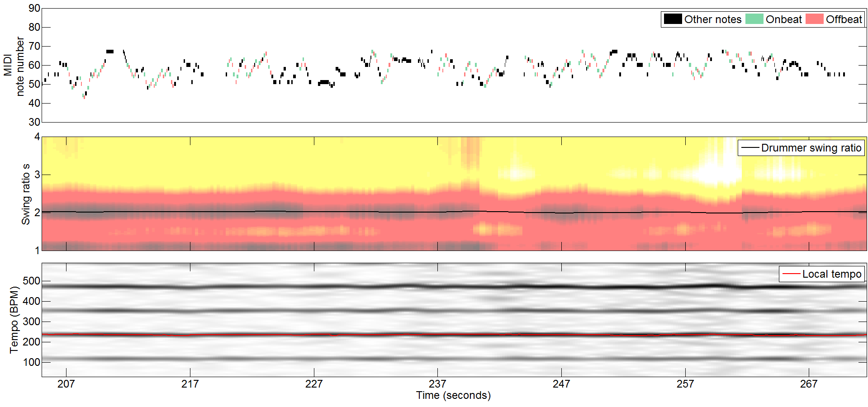Click the red line sample in tempo legend
Image resolution: width=868 pixels, height=407 pixels.
click(x=791, y=274)
